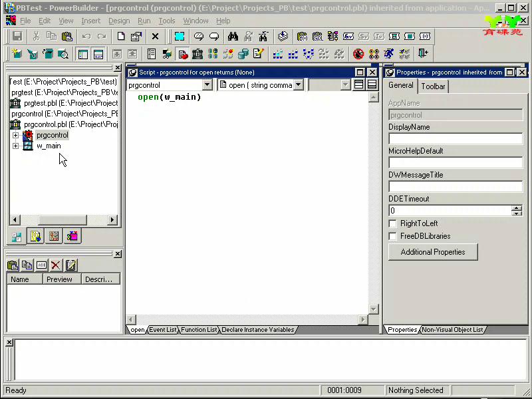Click the cyan Select All square icon
The image size is (532, 399).
click(180, 37)
